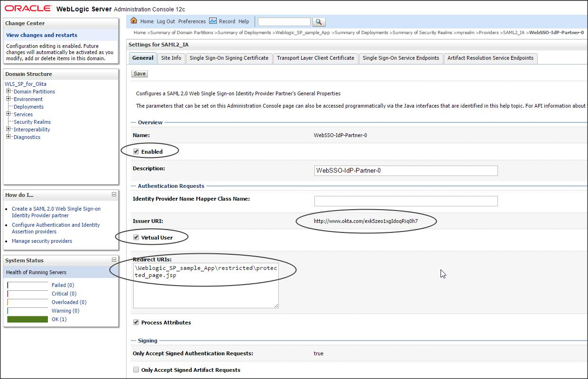Expand the Services tree node
Screen dimensions: 588x379
8,114
